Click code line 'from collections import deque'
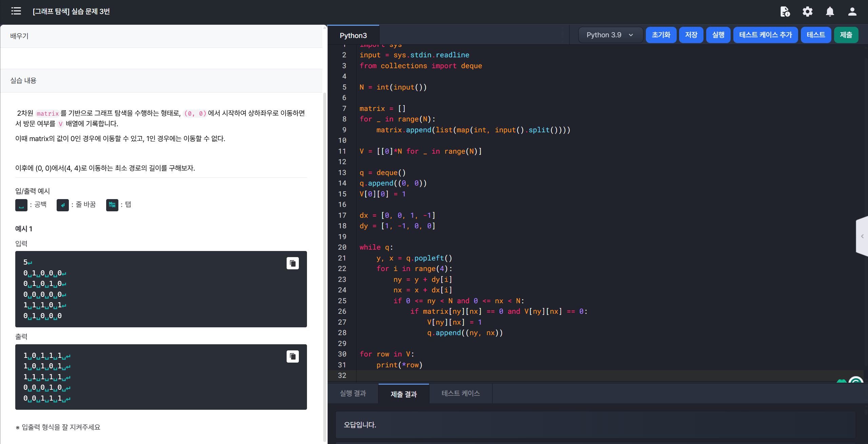This screenshot has height=444, width=868. click(421, 66)
